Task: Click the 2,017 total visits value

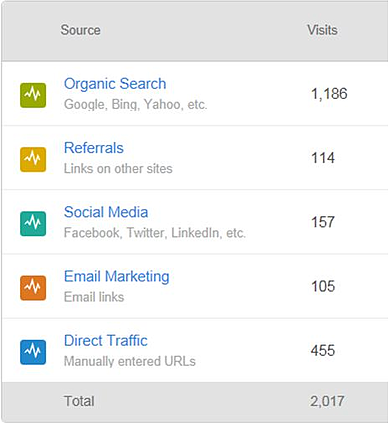Action: tap(327, 401)
